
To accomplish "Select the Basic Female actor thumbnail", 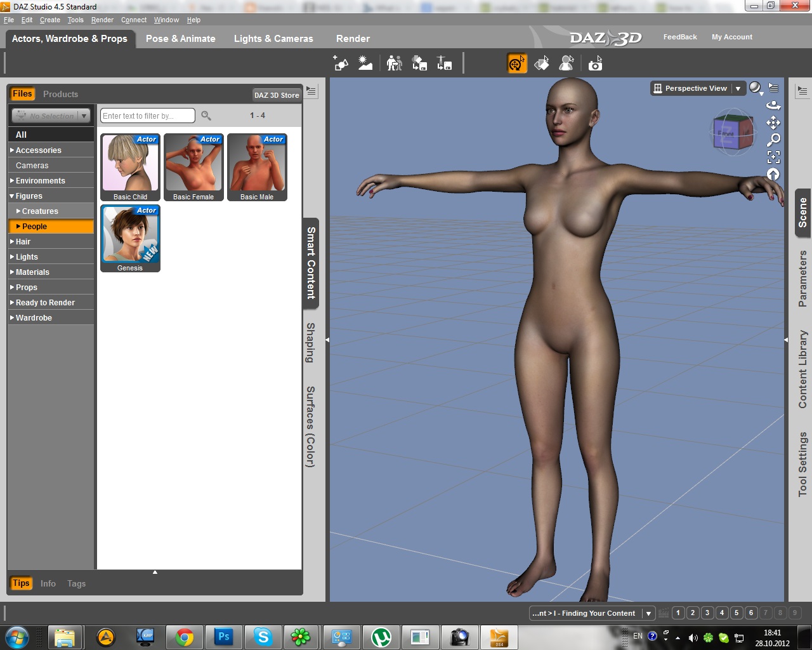I will pyautogui.click(x=193, y=167).
